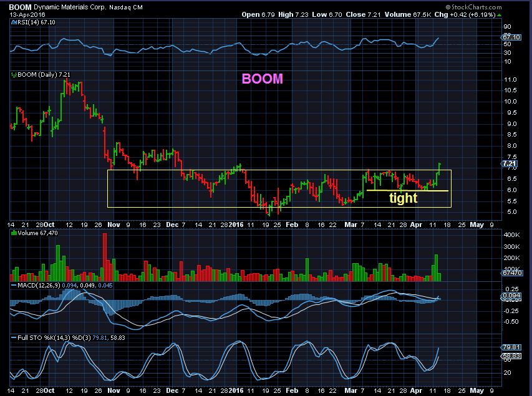Viewport: 532px width, 396px height.
Task: Click the 67470 volume axis label
Action: pos(511,273)
